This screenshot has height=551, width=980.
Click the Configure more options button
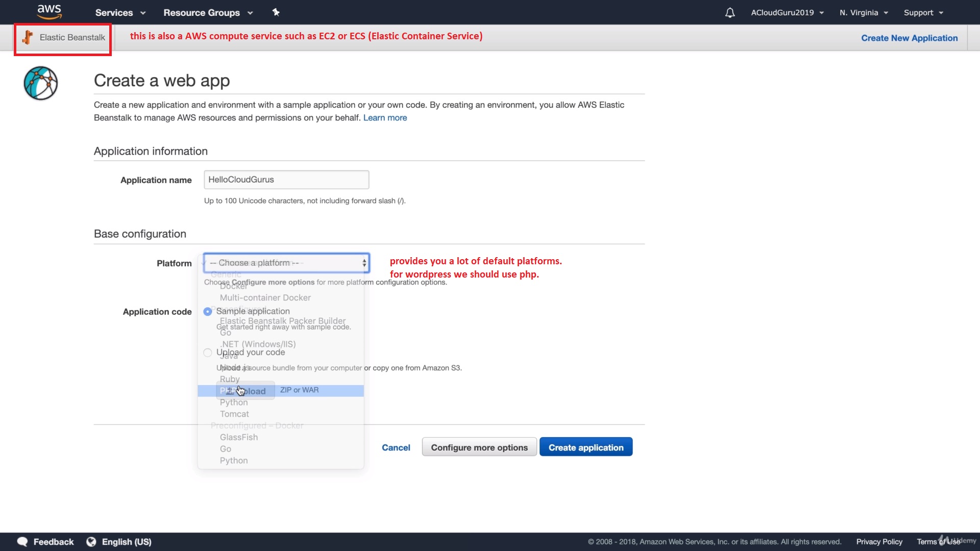pyautogui.click(x=479, y=447)
